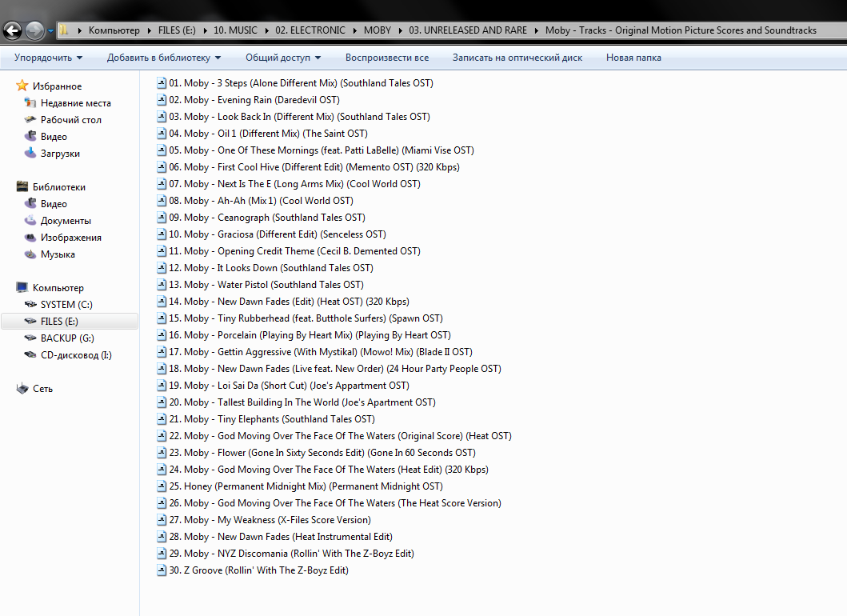Go back with the Back arrow button
Image resolution: width=847 pixels, height=616 pixels.
tap(13, 30)
